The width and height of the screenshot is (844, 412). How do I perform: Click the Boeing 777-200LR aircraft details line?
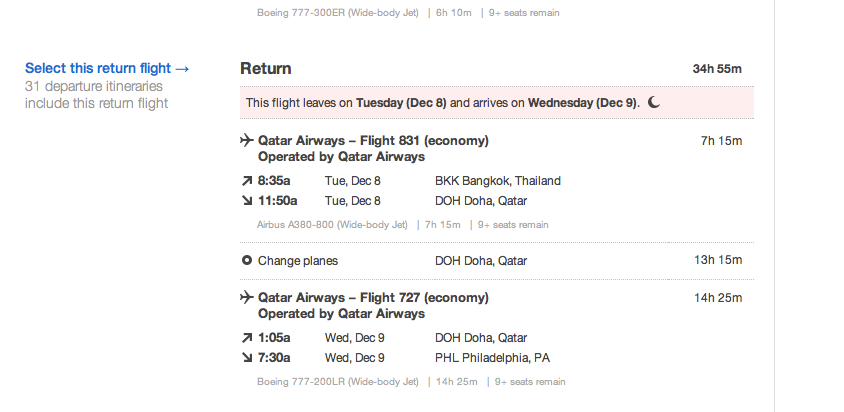[x=411, y=382]
